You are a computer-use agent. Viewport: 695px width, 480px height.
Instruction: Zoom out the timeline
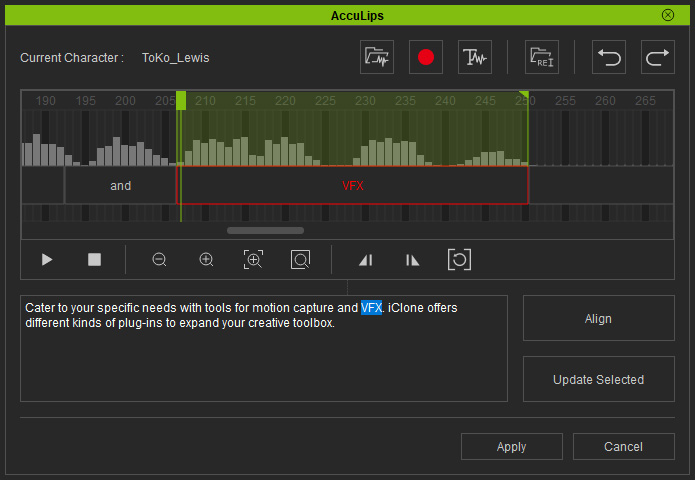coord(159,260)
